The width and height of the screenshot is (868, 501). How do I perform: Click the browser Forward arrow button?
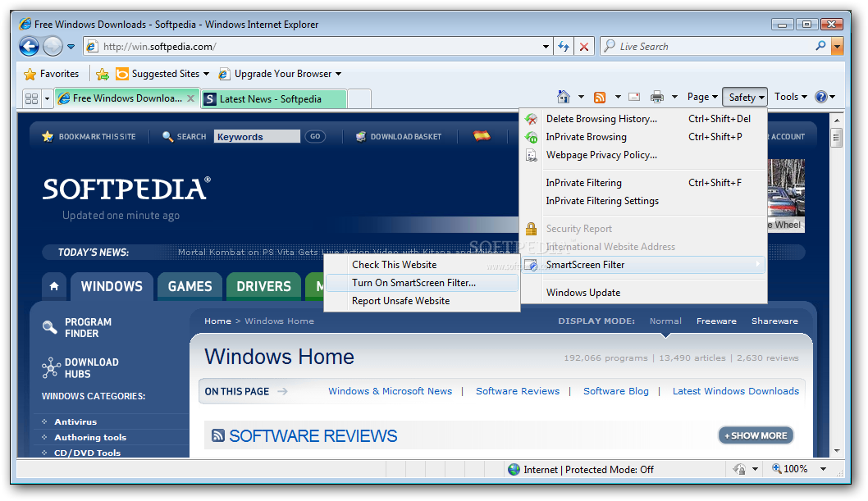click(53, 47)
